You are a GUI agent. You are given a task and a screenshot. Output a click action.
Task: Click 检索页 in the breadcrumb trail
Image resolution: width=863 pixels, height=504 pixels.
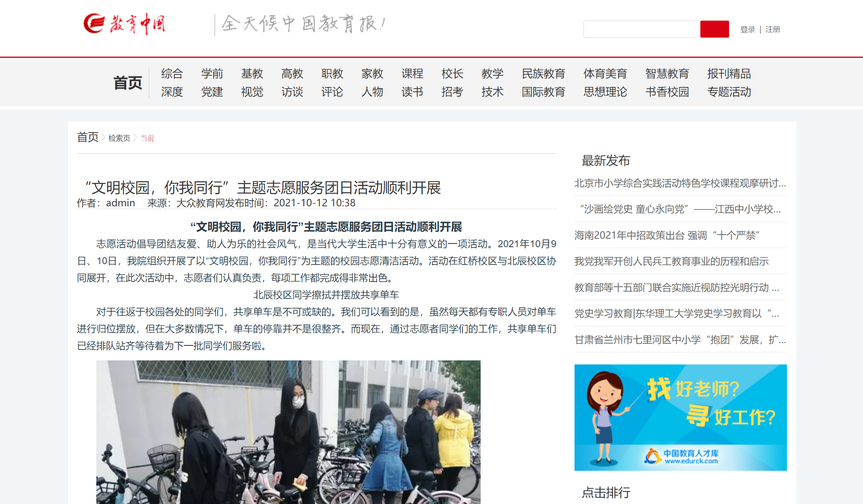point(119,138)
